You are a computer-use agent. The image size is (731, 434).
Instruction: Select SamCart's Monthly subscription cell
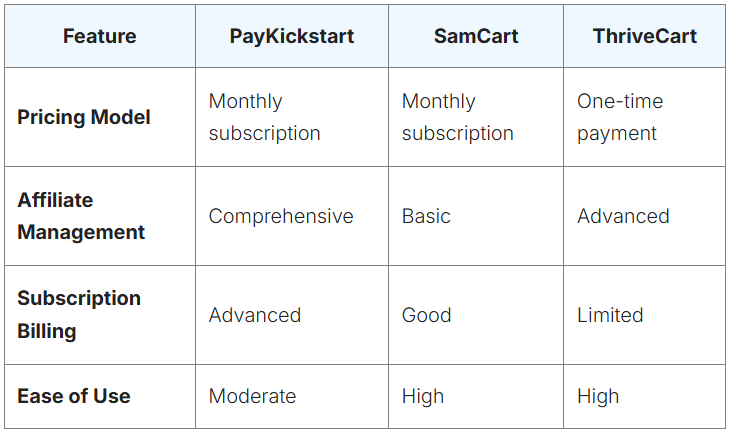pos(457,117)
